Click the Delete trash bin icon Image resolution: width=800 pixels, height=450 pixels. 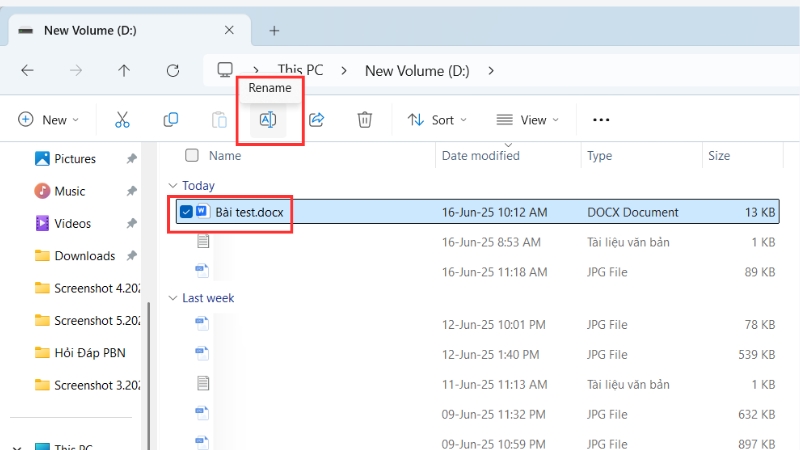click(x=365, y=120)
